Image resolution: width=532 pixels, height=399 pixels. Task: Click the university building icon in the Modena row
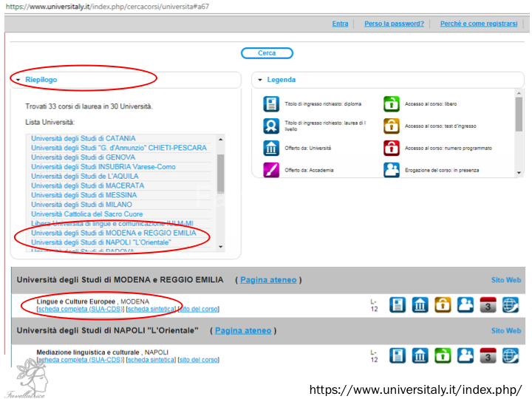click(420, 304)
